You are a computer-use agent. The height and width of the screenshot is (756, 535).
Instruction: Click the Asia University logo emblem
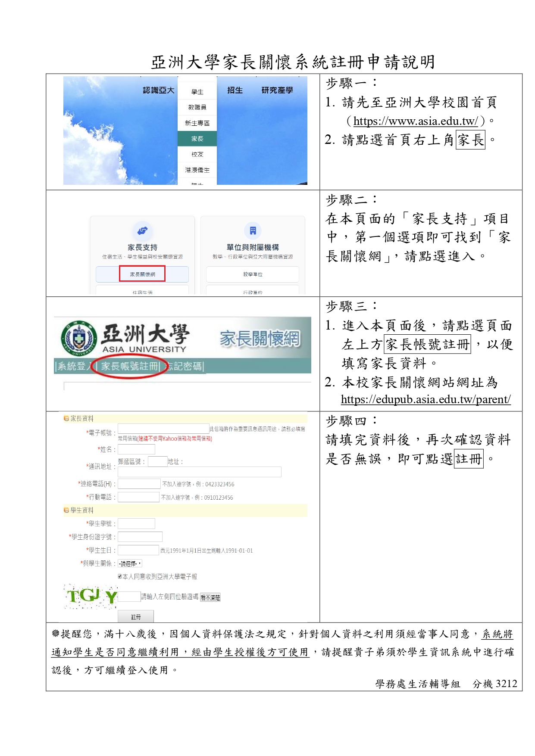[79, 339]
